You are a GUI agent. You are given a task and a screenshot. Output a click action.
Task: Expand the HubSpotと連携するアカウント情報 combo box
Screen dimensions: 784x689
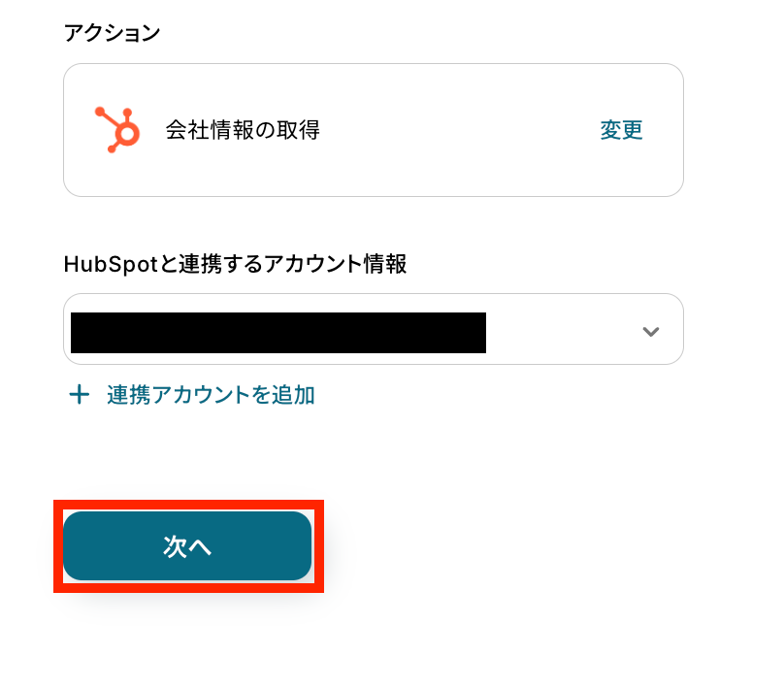373,329
